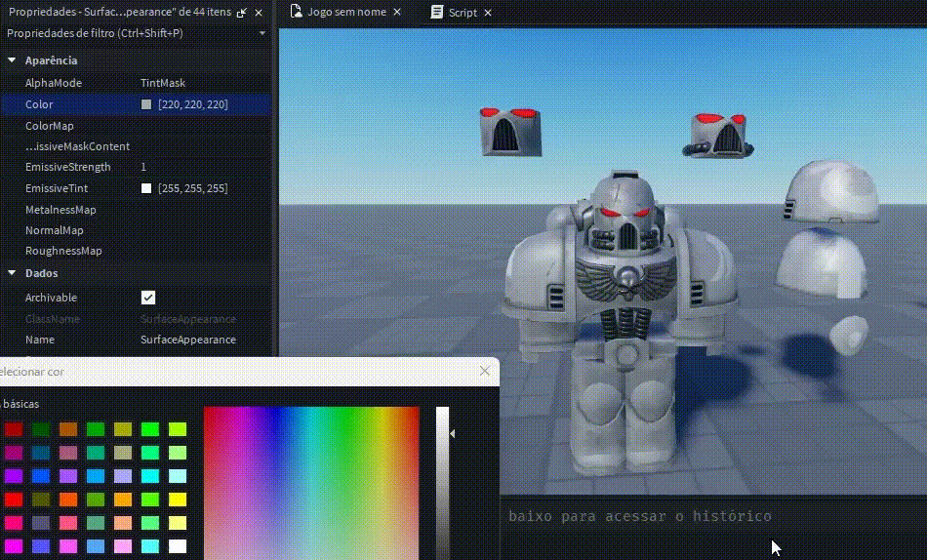
Task: Close the color picker dialog
Action: [485, 371]
